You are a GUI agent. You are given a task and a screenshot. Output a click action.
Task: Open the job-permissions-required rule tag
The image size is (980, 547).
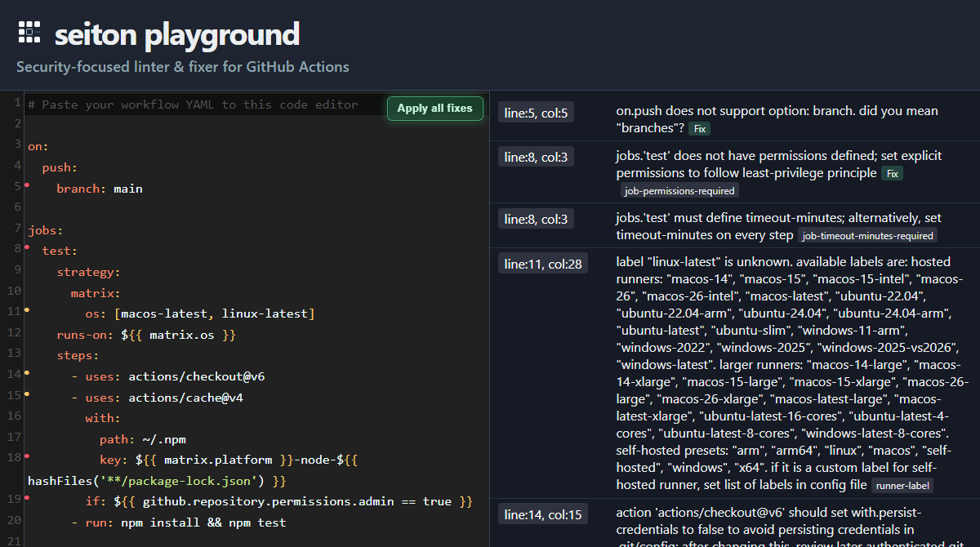(x=679, y=191)
